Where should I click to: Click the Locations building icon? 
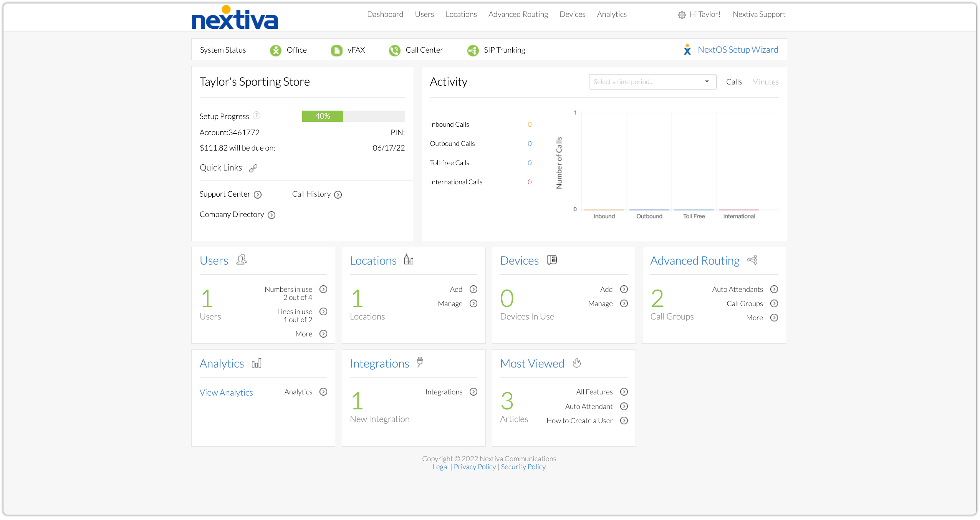(409, 260)
